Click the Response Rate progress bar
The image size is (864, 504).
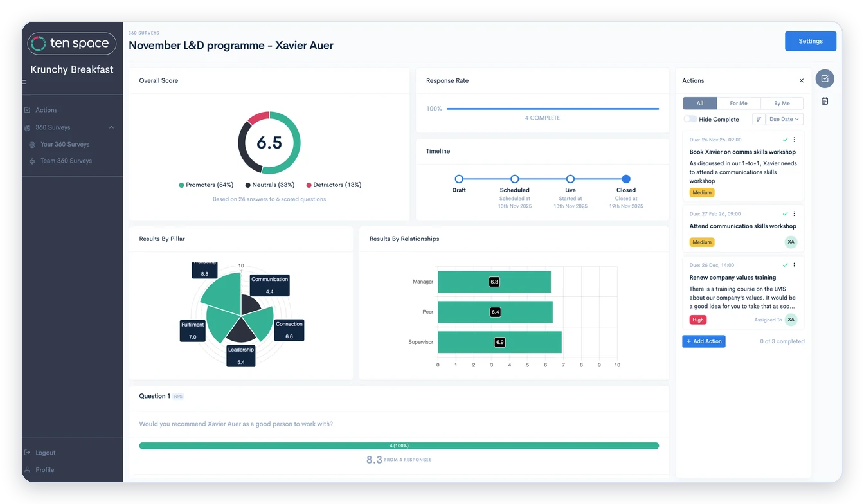pyautogui.click(x=553, y=109)
